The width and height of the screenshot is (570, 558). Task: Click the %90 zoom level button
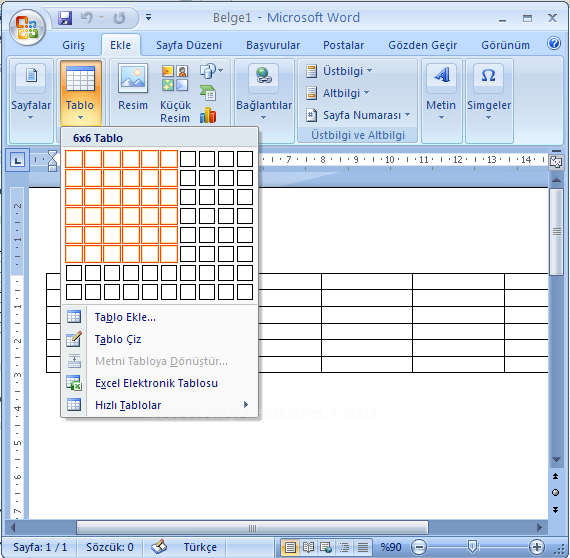click(390, 547)
